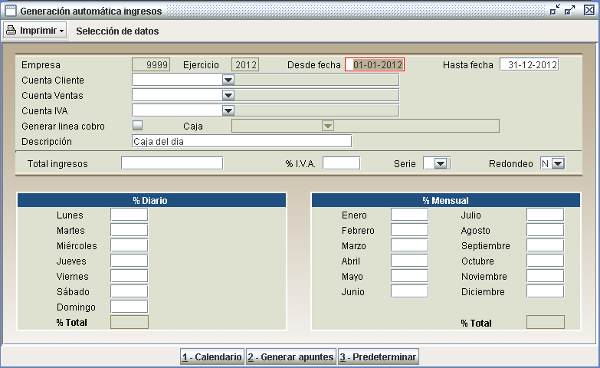Click the Domingo percentage field
This screenshot has width=600, height=368.
click(129, 307)
